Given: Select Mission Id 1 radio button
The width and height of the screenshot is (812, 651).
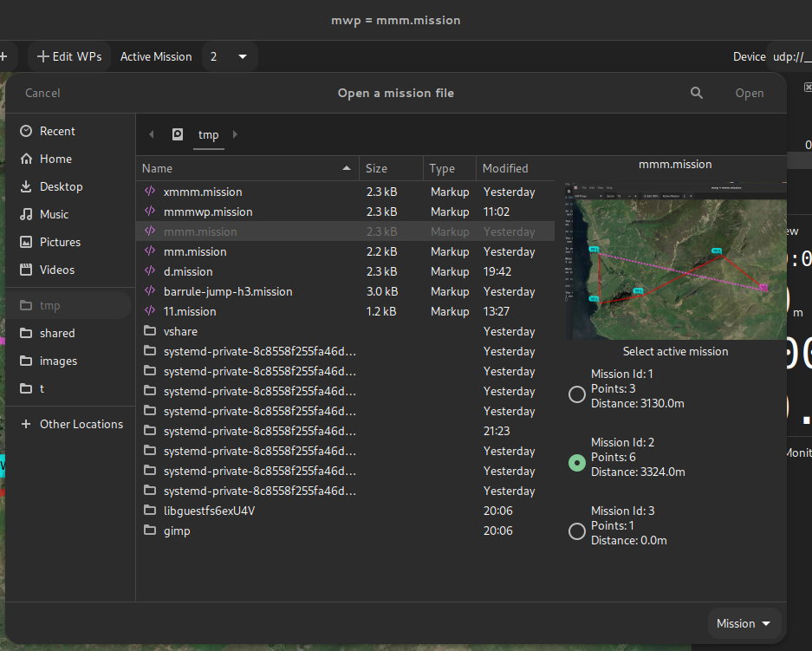Looking at the screenshot, I should click(577, 394).
